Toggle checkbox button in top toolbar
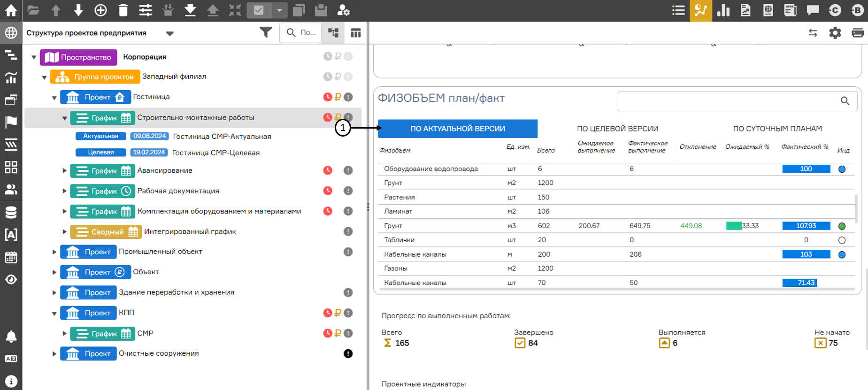 [x=259, y=10]
